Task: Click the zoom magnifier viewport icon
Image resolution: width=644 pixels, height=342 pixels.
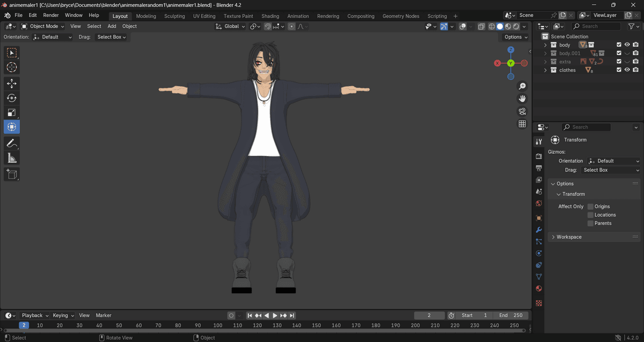Action: coord(522,86)
